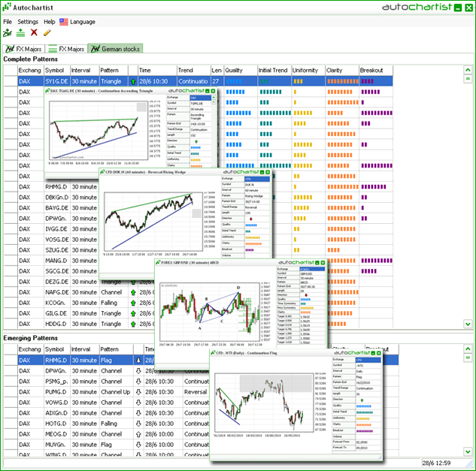Click down arrow icon in RHMG.D Flag row
Screen dimensions: 476x471
click(x=138, y=361)
